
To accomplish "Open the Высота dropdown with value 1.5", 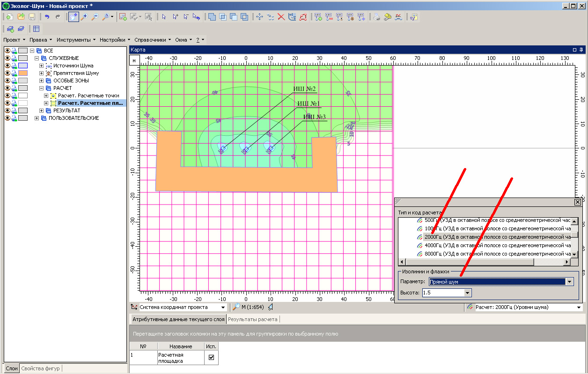I will click(x=467, y=293).
